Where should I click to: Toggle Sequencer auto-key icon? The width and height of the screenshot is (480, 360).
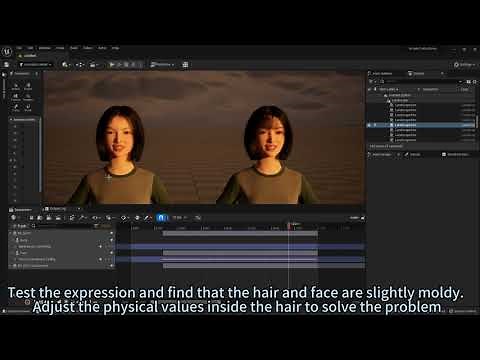[137, 218]
